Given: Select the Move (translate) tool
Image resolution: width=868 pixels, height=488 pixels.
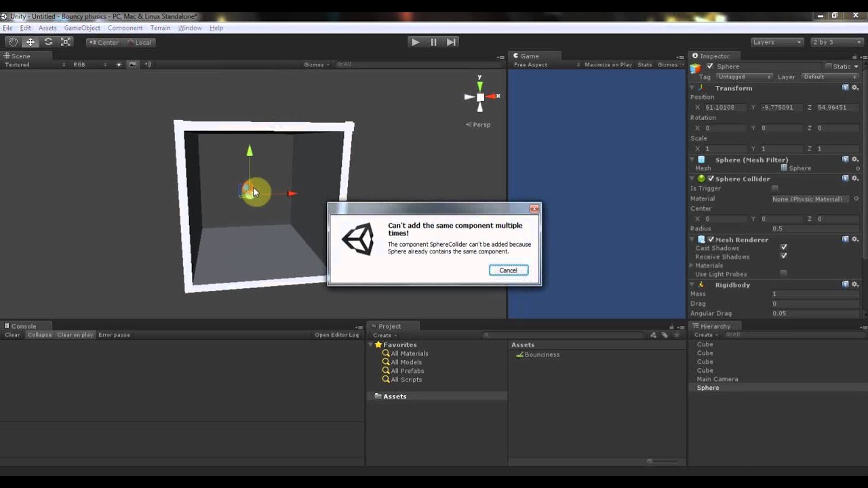Looking at the screenshot, I should click(x=31, y=42).
